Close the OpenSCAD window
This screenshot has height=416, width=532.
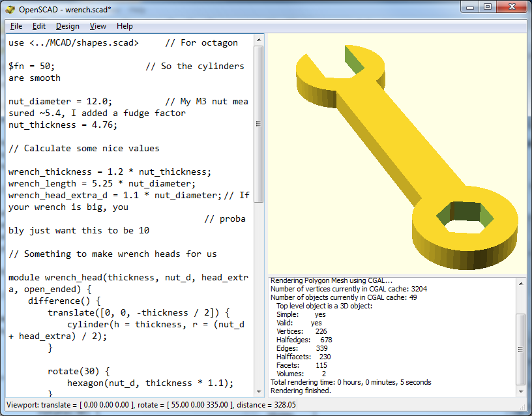click(x=512, y=7)
